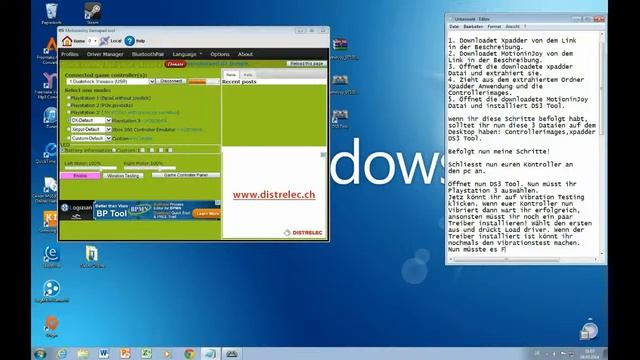This screenshot has height=360, width=640.
Task: Open the Steam desktop icon
Action: (x=93, y=13)
